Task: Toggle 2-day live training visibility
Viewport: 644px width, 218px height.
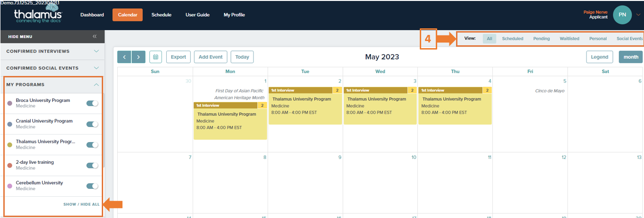Action: pyautogui.click(x=92, y=166)
